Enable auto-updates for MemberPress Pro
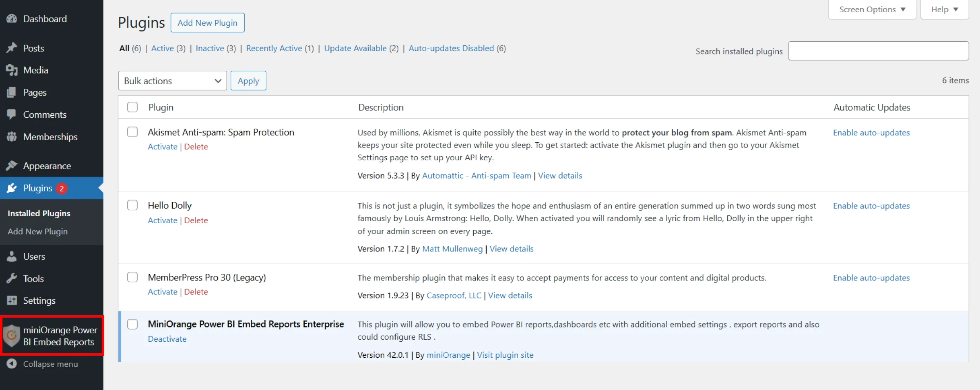 click(x=871, y=278)
